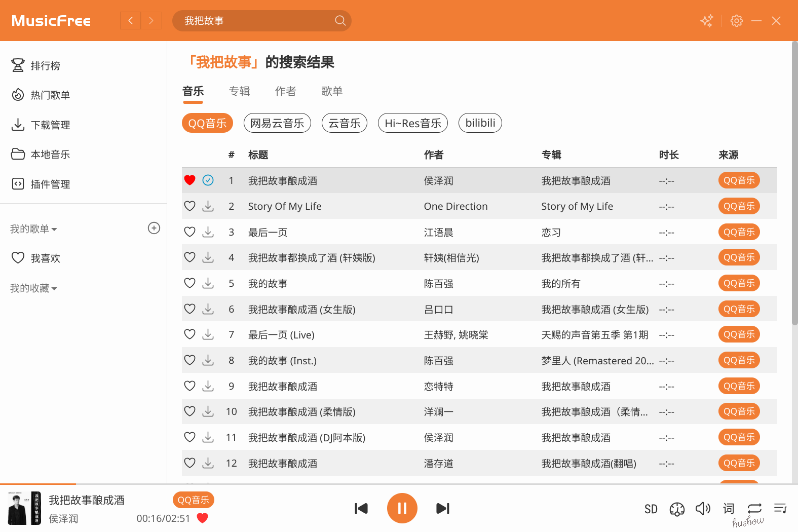Select 云音乐 source filter

point(345,123)
